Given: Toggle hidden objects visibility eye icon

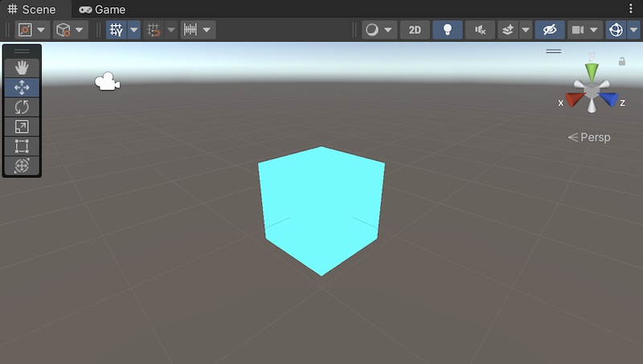Looking at the screenshot, I should coord(549,30).
